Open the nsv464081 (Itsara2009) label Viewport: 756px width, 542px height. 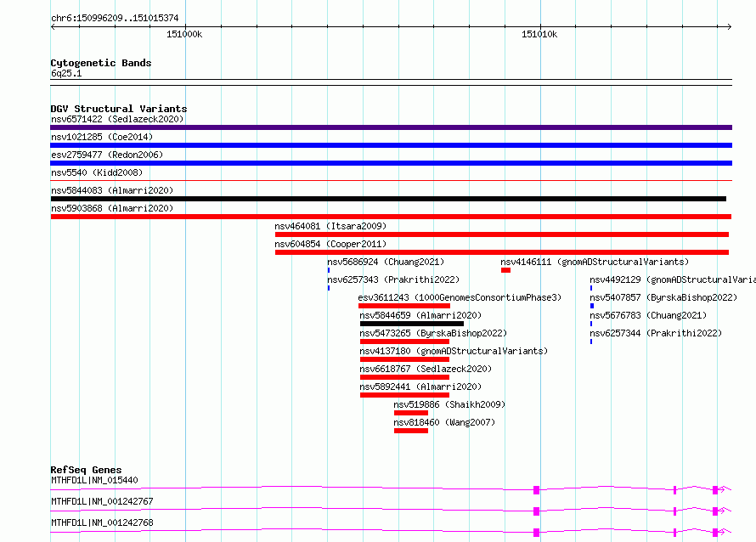(x=330, y=226)
